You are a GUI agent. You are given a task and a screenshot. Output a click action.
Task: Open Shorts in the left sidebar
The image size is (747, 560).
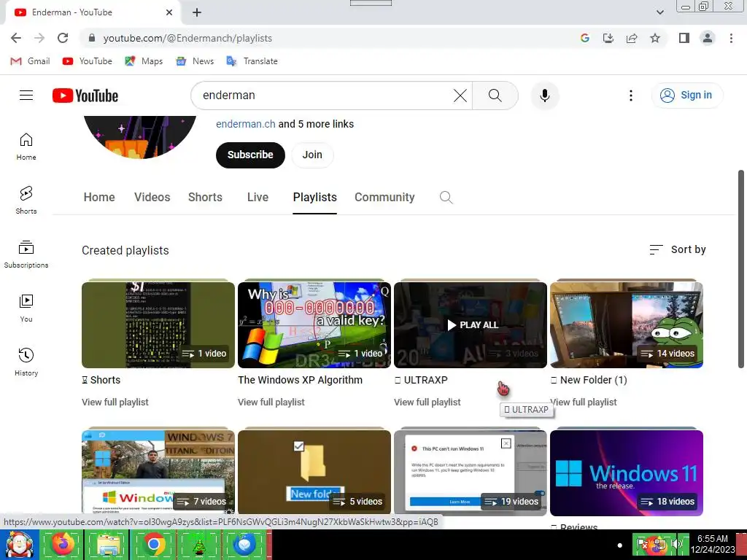26,201
